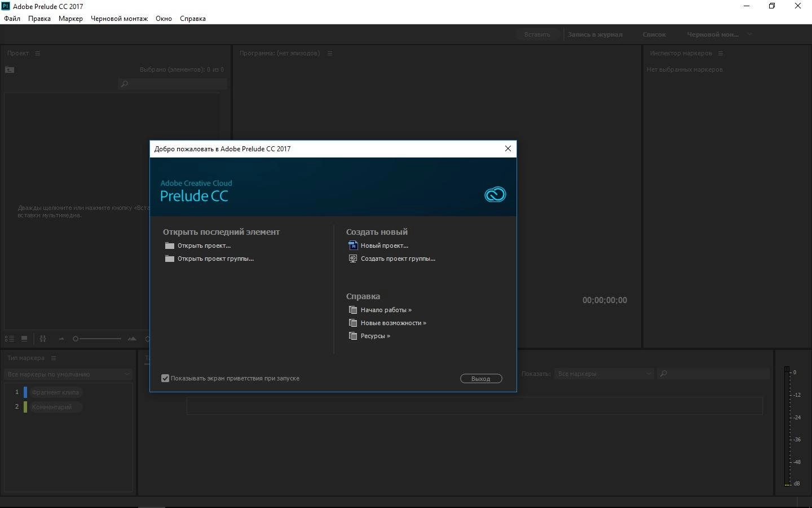Click the Вставить button in the toolbar
This screenshot has height=508, width=812.
point(537,34)
